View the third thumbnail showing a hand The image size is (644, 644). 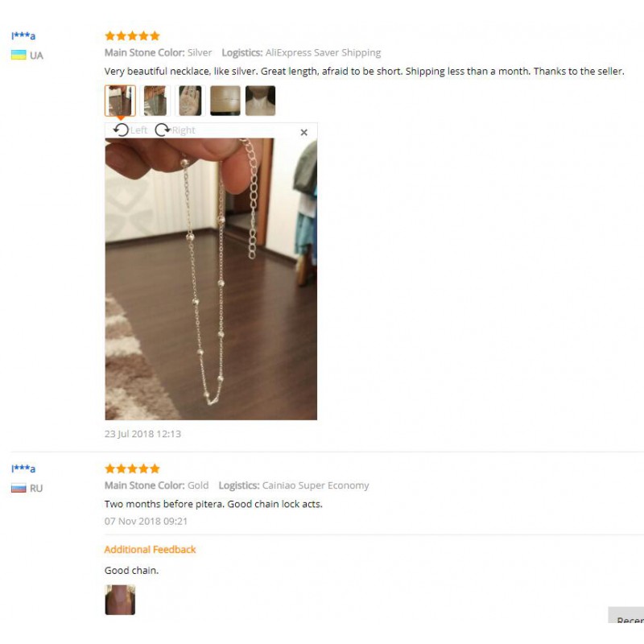click(x=190, y=101)
